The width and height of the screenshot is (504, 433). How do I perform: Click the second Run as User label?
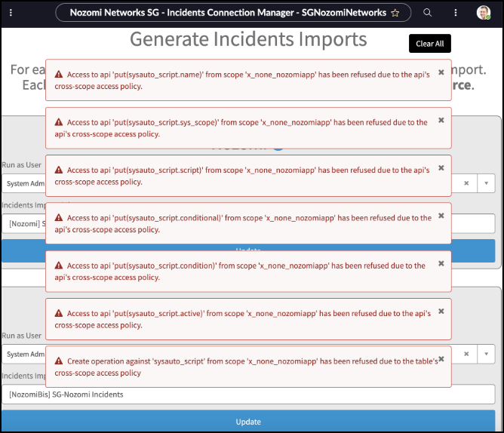[22, 336]
